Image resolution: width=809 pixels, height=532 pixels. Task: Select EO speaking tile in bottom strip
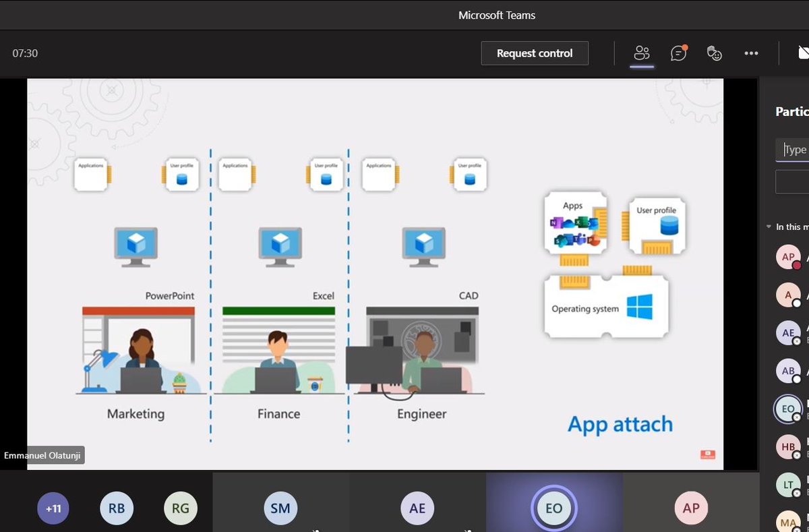(x=554, y=502)
